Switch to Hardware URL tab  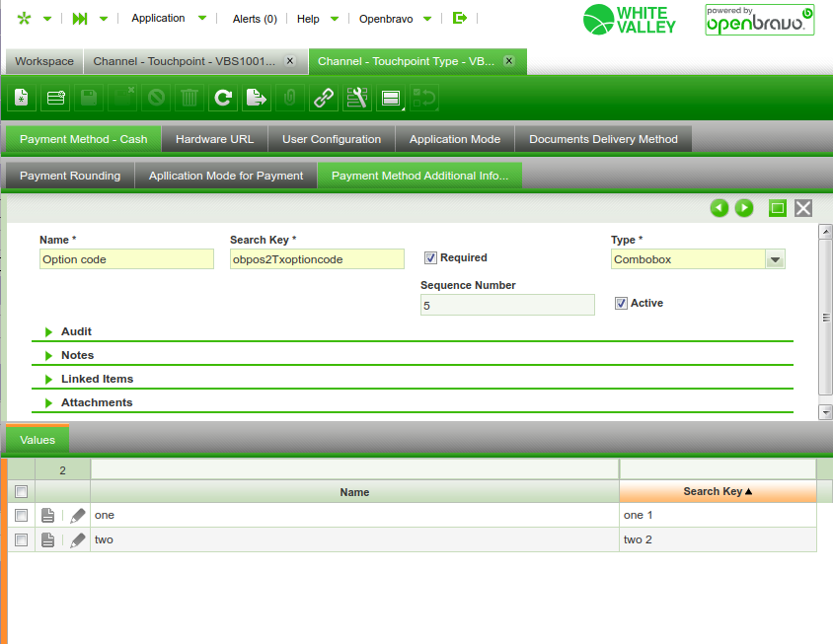(x=214, y=139)
